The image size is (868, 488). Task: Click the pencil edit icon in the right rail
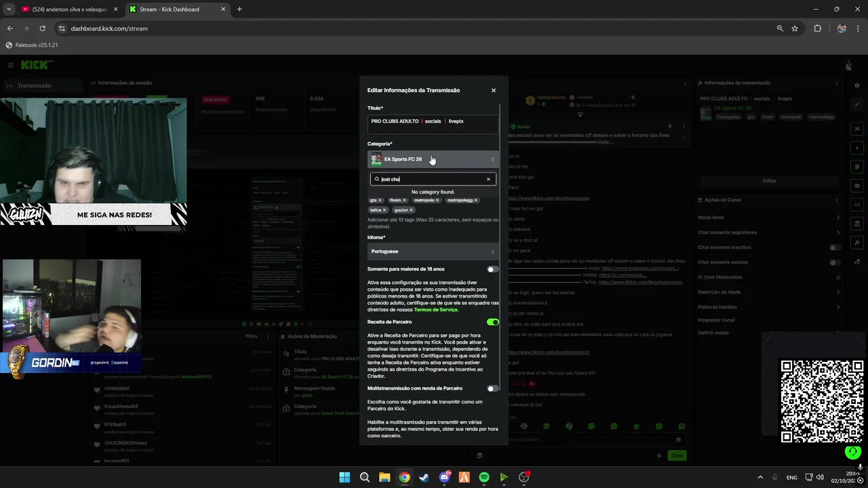[857, 105]
